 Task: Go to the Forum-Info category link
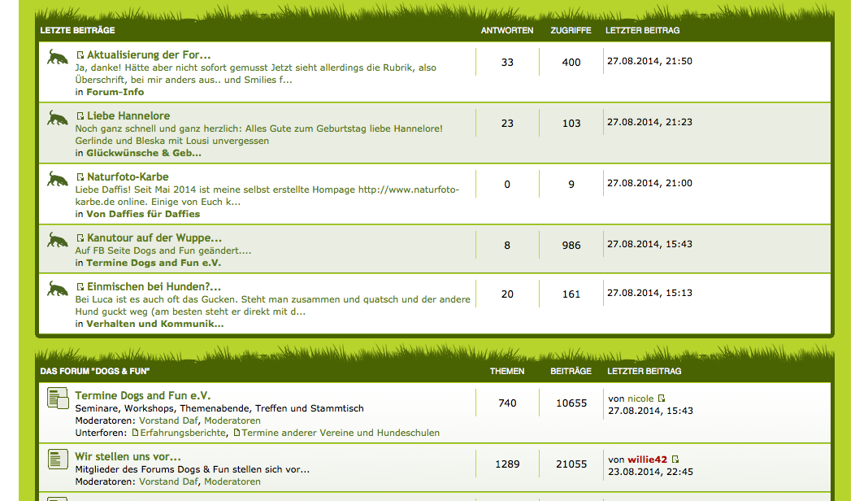point(115,92)
